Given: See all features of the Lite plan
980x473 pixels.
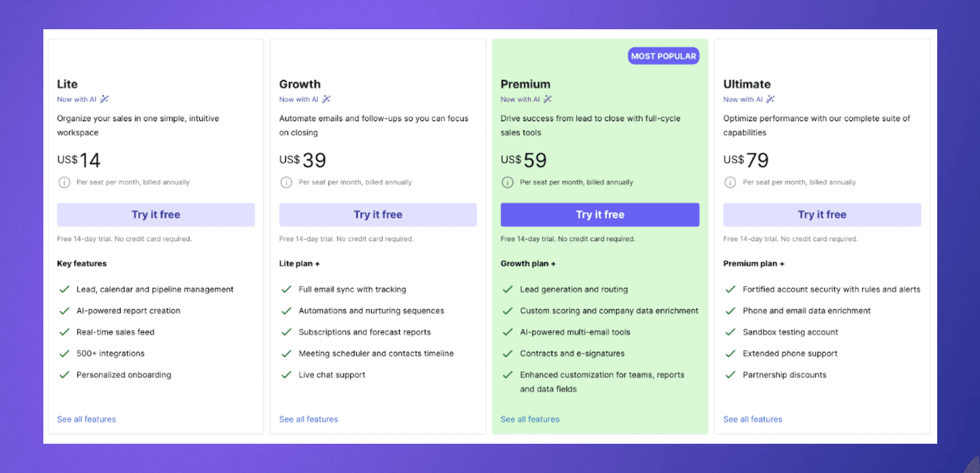Looking at the screenshot, I should 86,419.
